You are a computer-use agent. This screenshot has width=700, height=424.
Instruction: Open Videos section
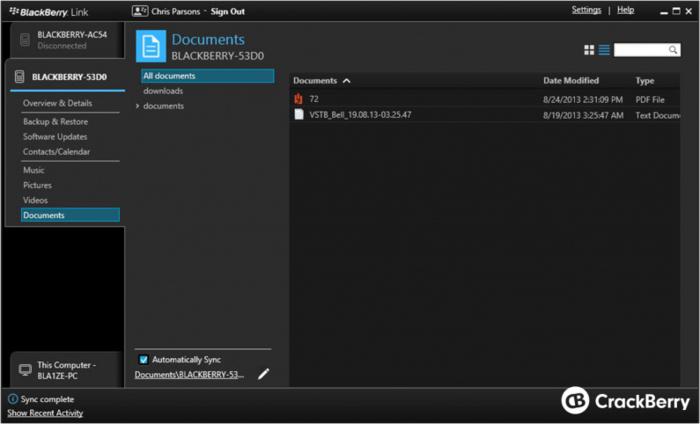pyautogui.click(x=35, y=200)
